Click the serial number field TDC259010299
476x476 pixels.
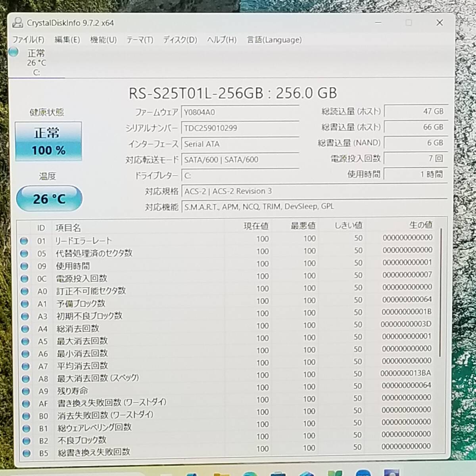[x=240, y=128]
